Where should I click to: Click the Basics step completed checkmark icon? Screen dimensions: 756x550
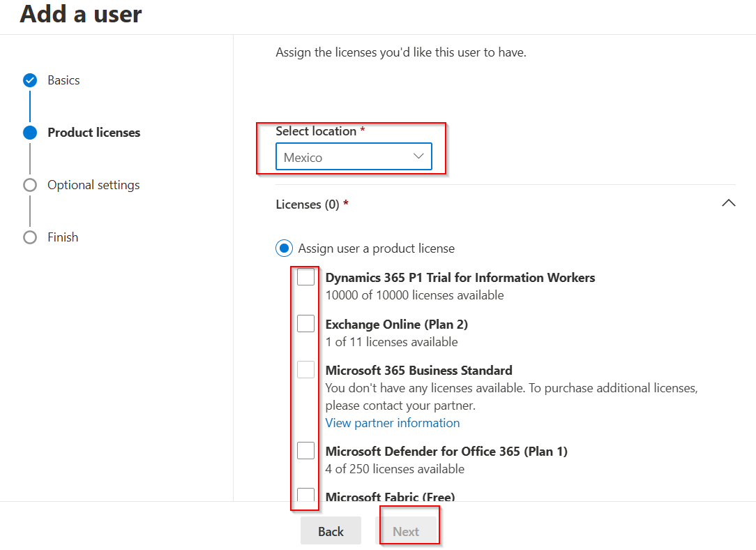pyautogui.click(x=30, y=80)
